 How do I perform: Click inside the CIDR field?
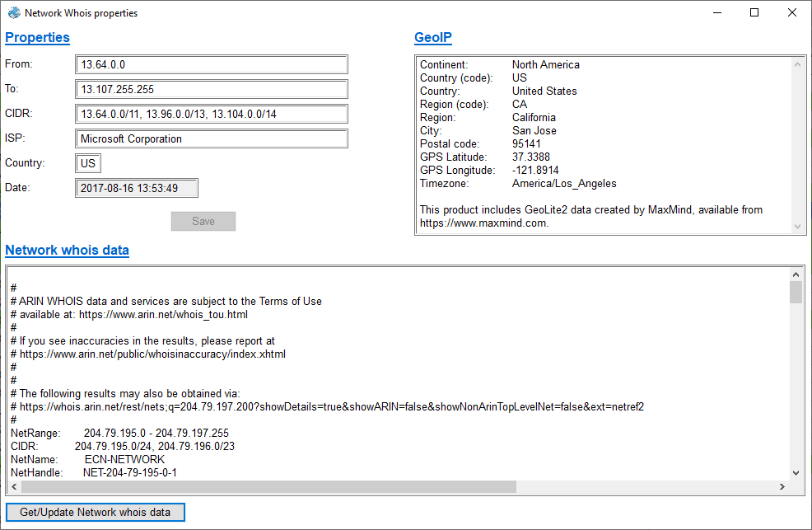(x=210, y=114)
